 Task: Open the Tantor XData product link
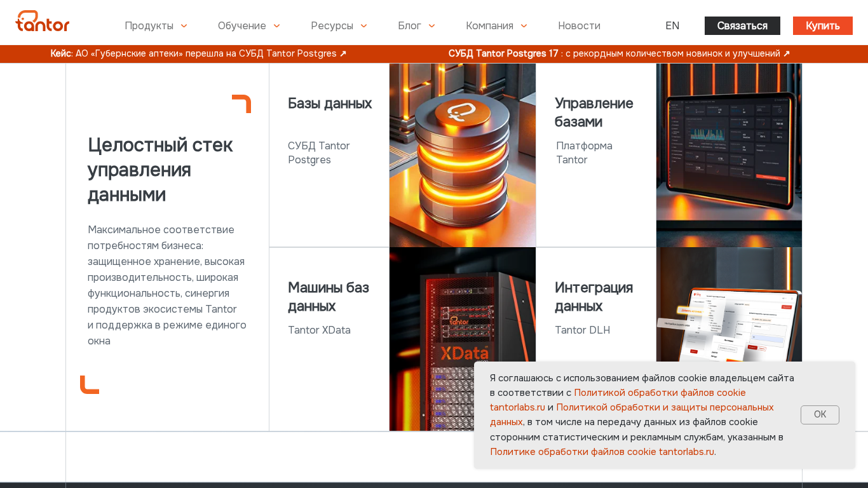point(319,330)
